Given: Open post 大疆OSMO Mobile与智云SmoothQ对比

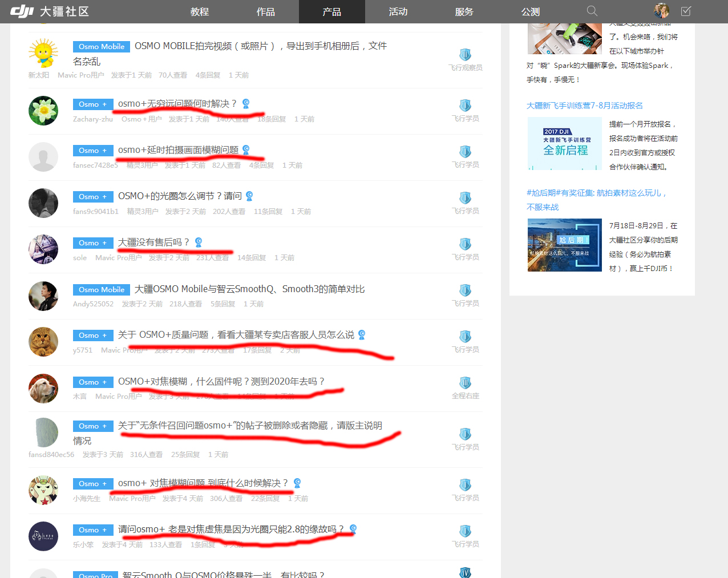Looking at the screenshot, I should pos(249,289).
